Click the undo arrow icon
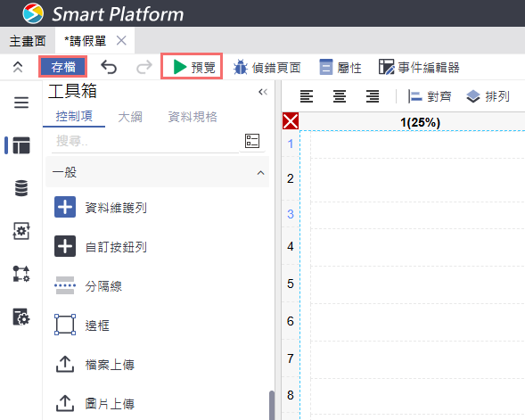 109,67
